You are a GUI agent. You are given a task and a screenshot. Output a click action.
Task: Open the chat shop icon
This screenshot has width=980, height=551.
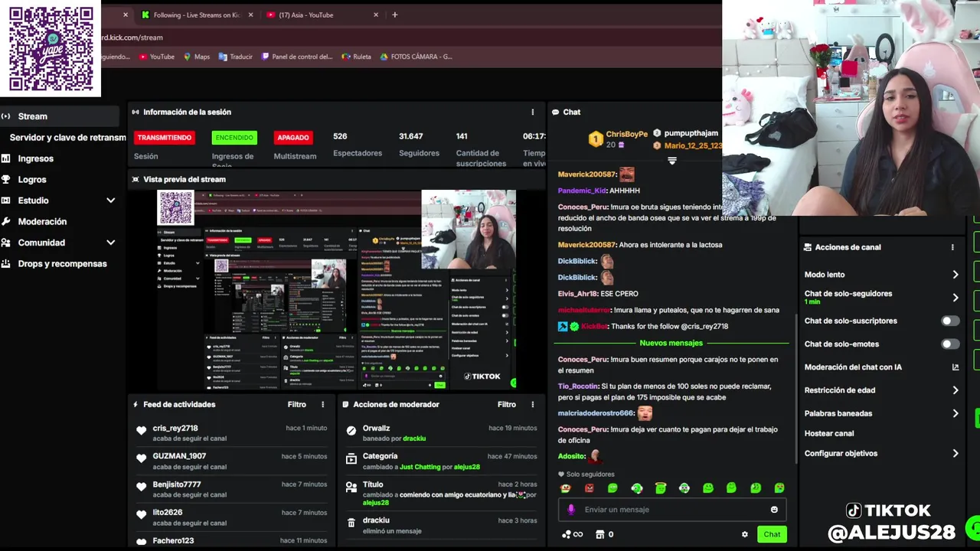pyautogui.click(x=600, y=534)
